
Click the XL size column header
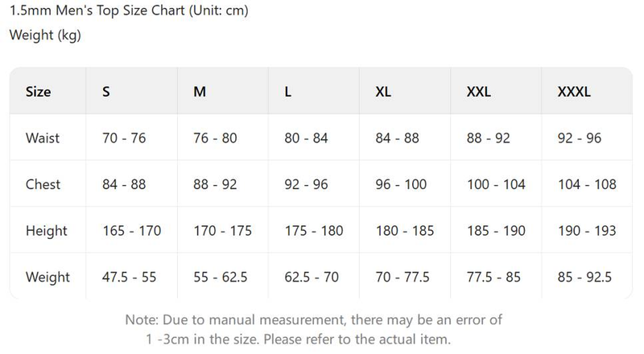pyautogui.click(x=383, y=92)
